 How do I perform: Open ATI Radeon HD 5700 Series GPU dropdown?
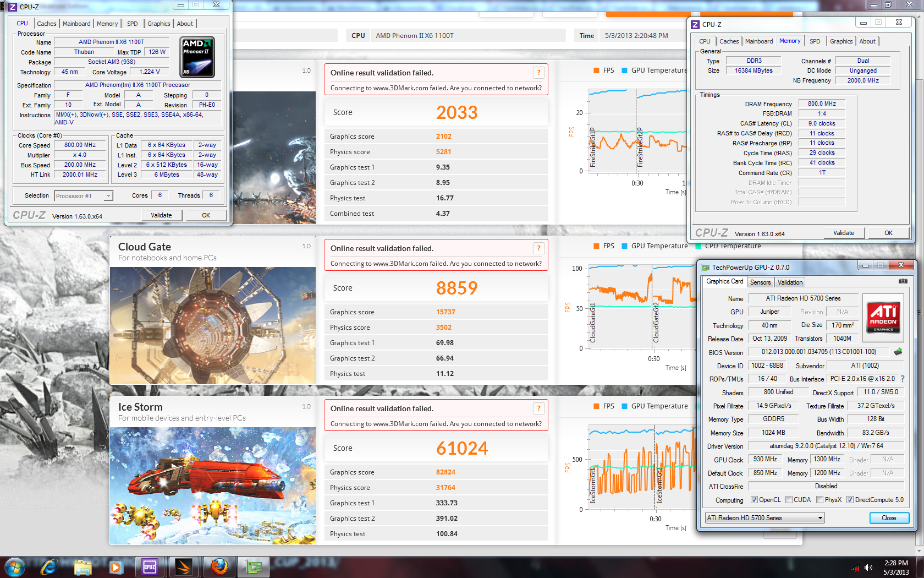tap(765, 518)
